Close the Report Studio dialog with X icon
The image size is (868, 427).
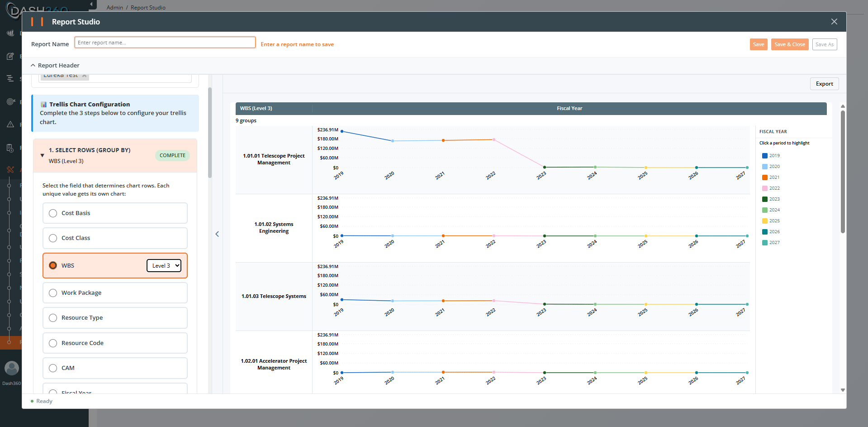834,22
